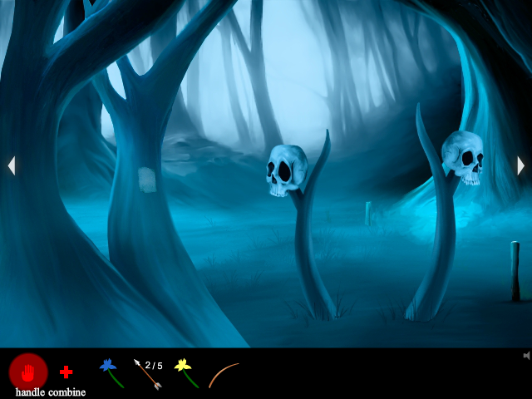This screenshot has height=399, width=532.
Task: Activate the red plus combine mode
Action: pyautogui.click(x=66, y=372)
